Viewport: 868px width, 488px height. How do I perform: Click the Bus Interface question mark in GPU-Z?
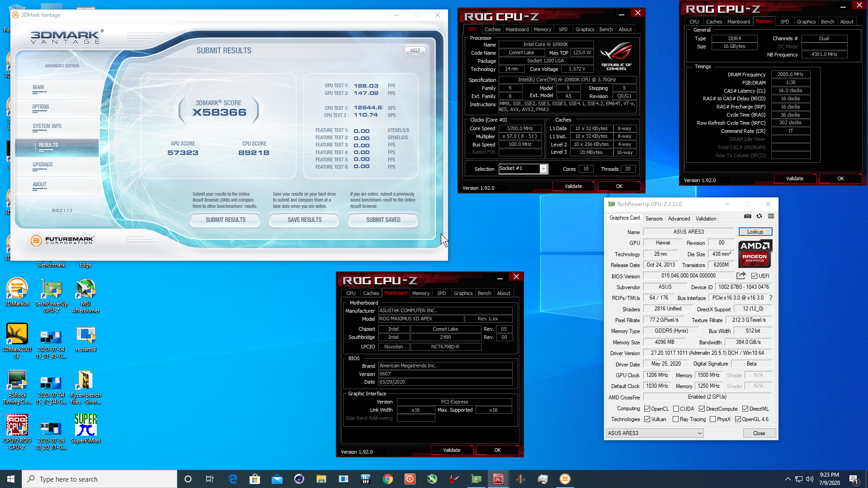pos(771,298)
